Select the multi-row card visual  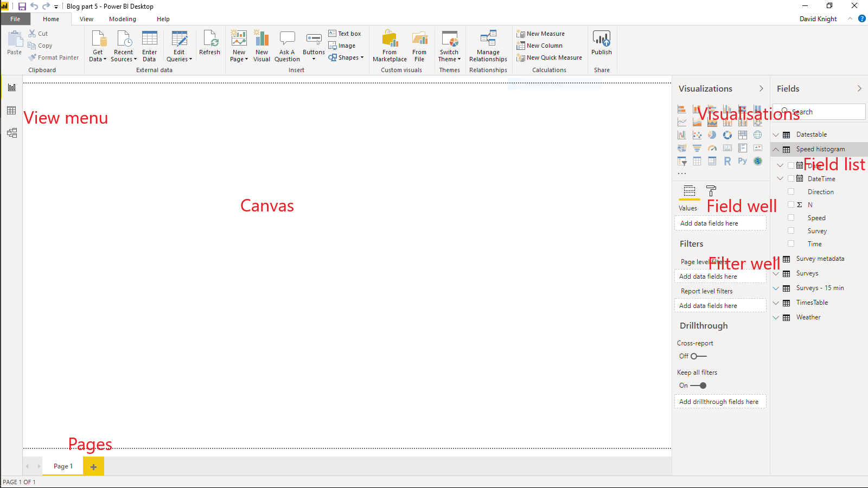[x=743, y=148]
